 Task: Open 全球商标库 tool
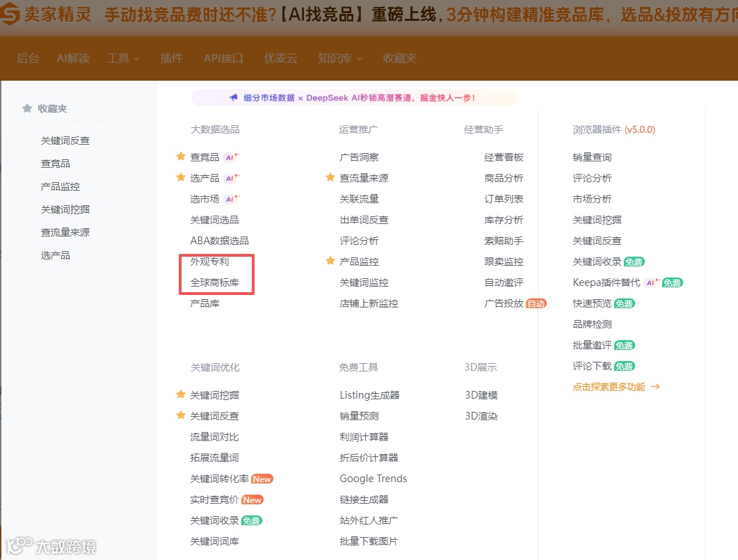[x=214, y=282]
